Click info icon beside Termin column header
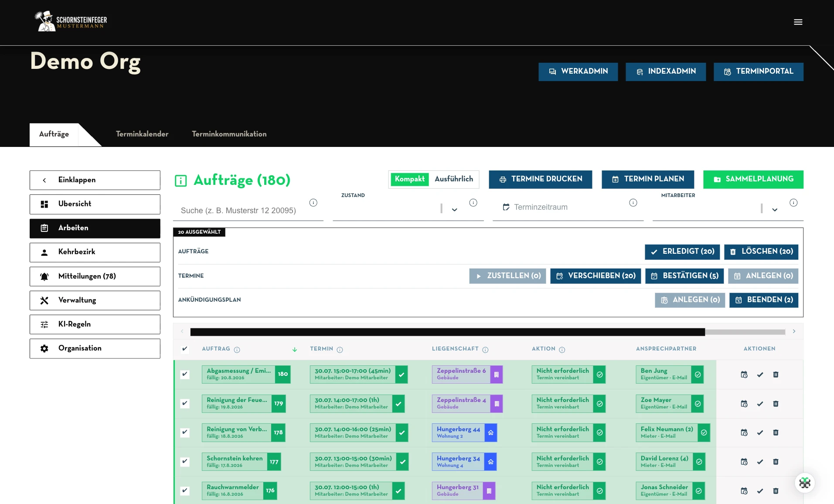The width and height of the screenshot is (834, 504). click(340, 350)
